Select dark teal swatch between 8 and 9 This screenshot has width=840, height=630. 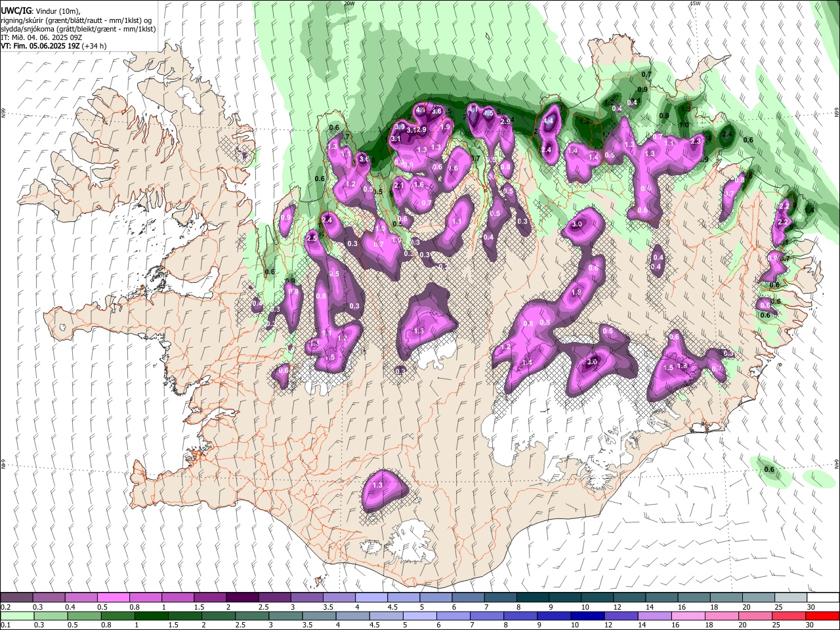click(x=532, y=598)
